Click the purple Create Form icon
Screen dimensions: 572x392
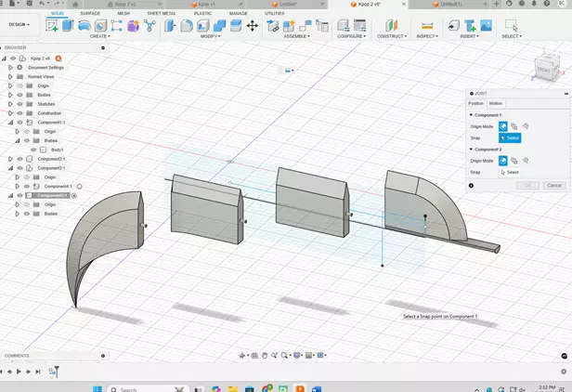click(x=133, y=26)
